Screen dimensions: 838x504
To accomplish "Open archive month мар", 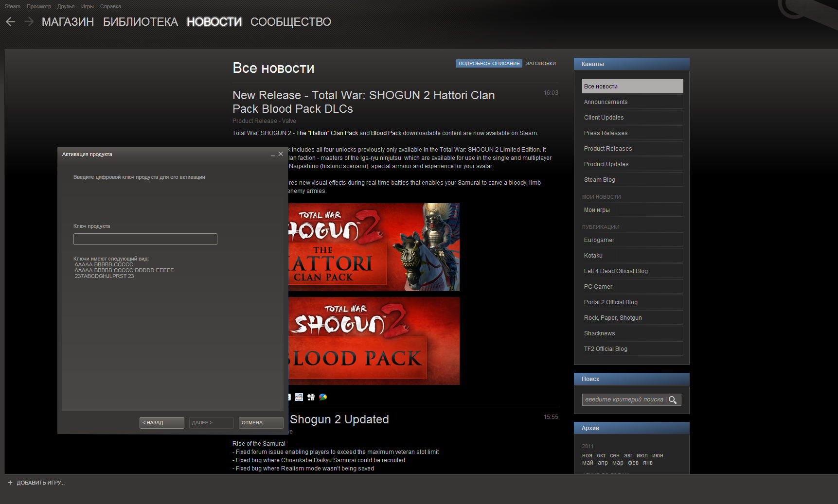I will pyautogui.click(x=618, y=463).
